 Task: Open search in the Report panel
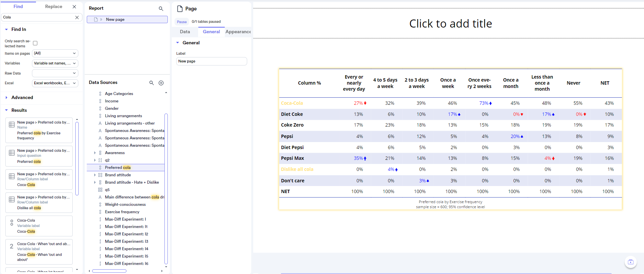coord(161,9)
